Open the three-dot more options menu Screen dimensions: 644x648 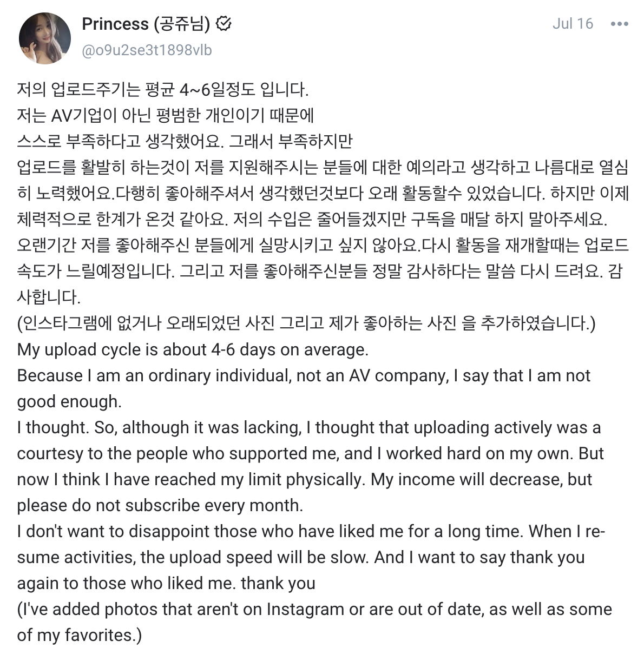tap(619, 24)
